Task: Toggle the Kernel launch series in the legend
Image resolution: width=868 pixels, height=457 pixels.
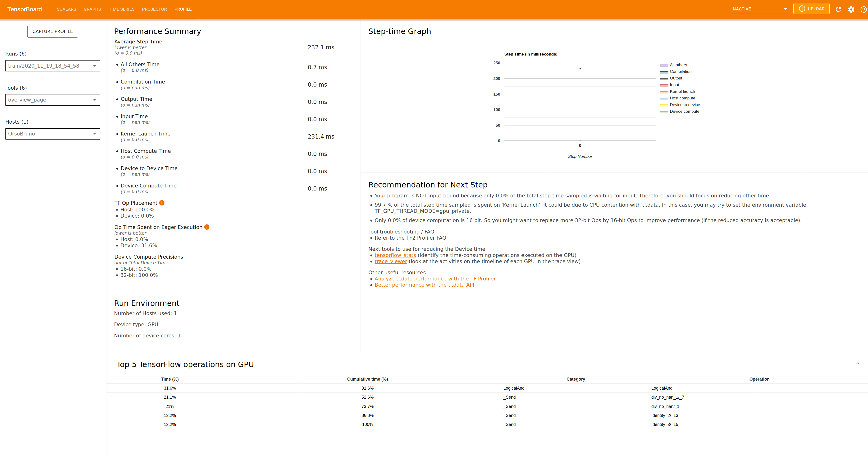Action: (x=682, y=91)
